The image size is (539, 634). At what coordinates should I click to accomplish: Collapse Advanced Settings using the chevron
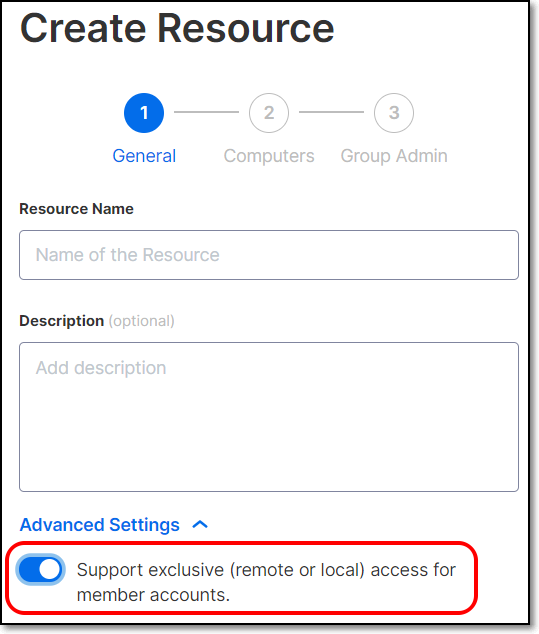pos(200,525)
